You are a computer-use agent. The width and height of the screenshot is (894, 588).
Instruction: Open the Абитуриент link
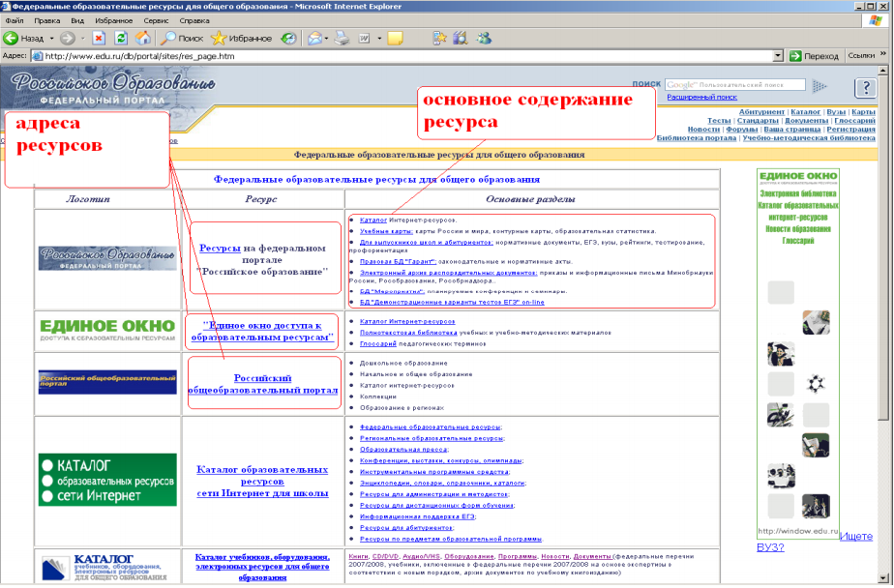point(761,111)
